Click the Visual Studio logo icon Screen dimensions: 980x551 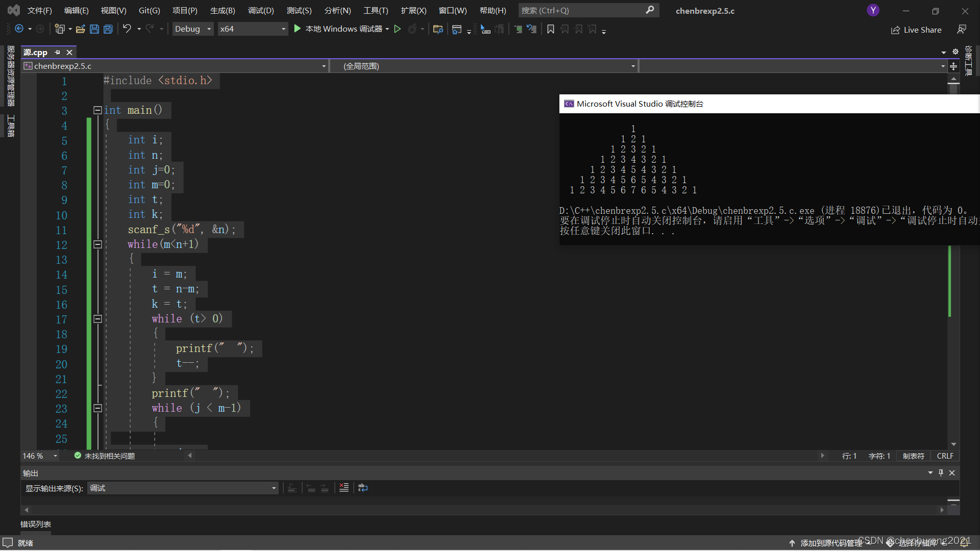point(14,10)
